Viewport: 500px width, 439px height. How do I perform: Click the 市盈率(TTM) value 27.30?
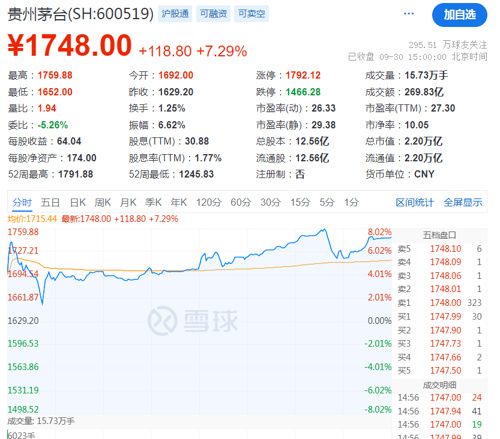[443, 108]
